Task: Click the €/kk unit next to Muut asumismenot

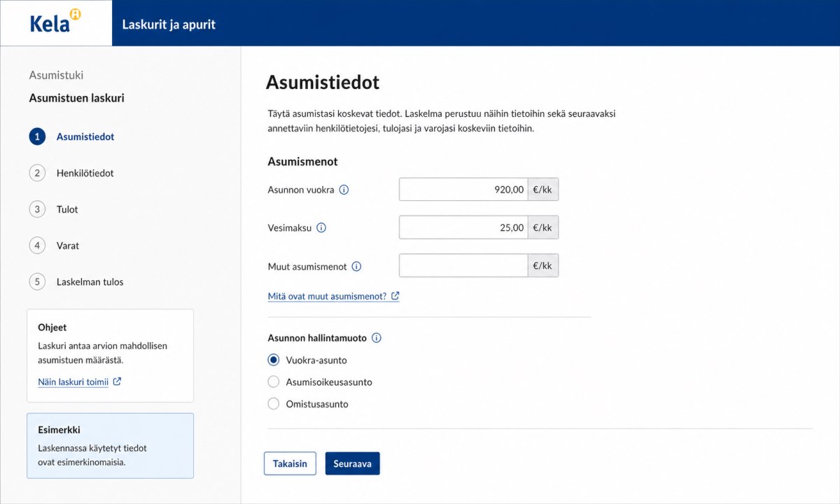Action: tap(542, 266)
